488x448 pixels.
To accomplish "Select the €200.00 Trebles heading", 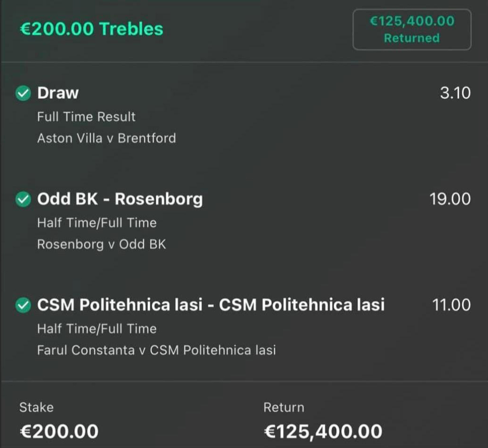I will pyautogui.click(x=91, y=29).
